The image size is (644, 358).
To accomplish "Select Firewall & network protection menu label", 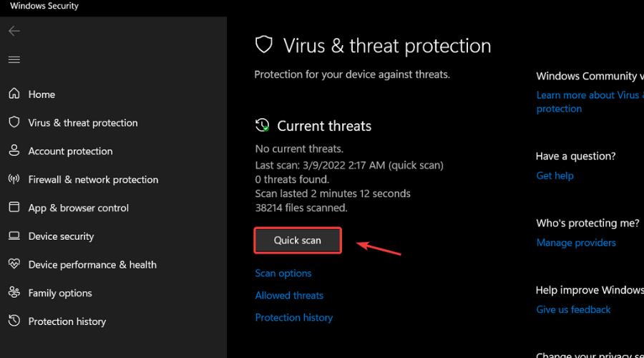I will [93, 180].
